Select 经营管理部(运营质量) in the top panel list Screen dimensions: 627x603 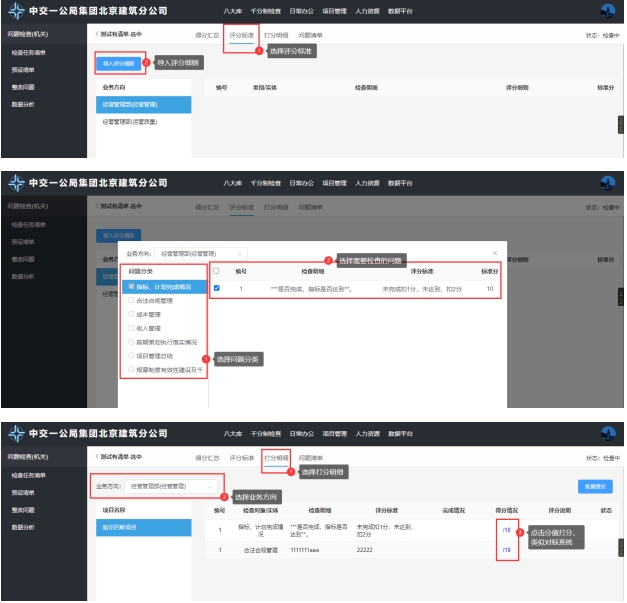click(135, 123)
